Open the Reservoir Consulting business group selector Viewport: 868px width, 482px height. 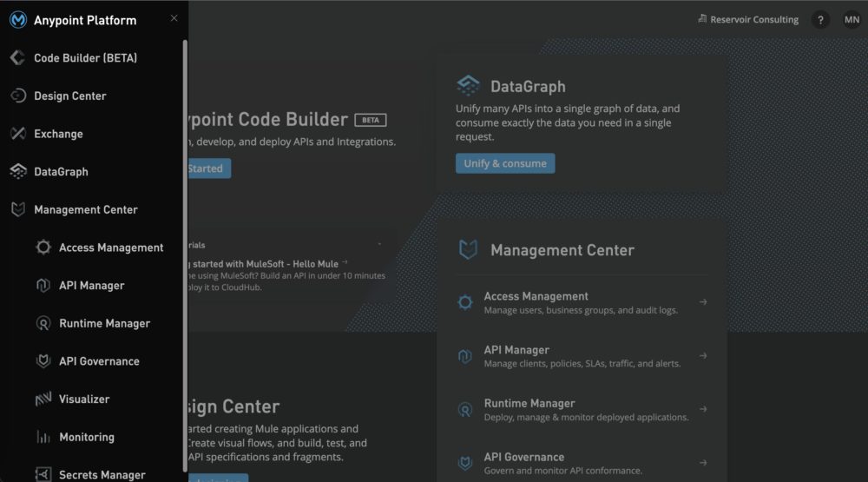click(x=748, y=19)
